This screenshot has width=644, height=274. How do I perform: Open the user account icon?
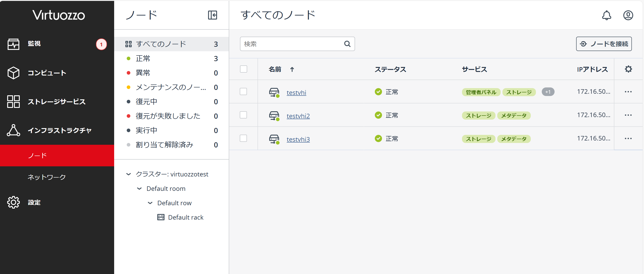628,15
